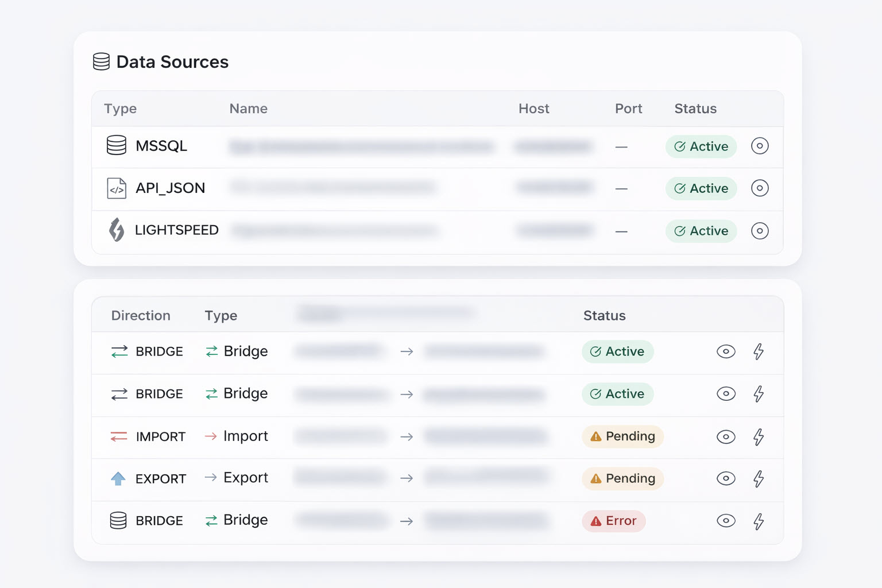The width and height of the screenshot is (882, 588).
Task: Click the Status column header in Data Sources
Action: coord(695,109)
